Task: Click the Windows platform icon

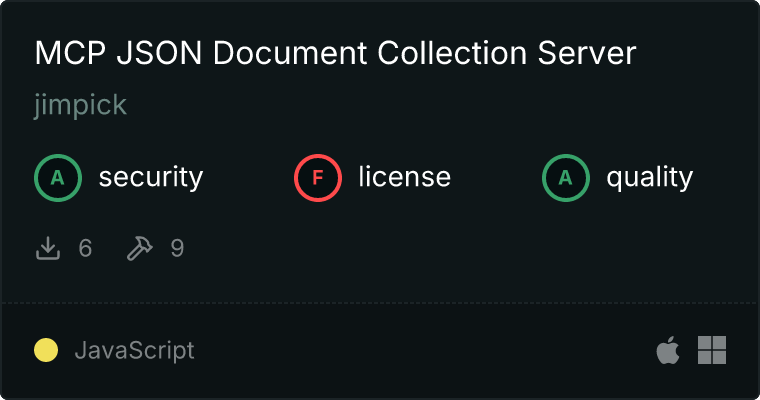Action: [x=712, y=350]
